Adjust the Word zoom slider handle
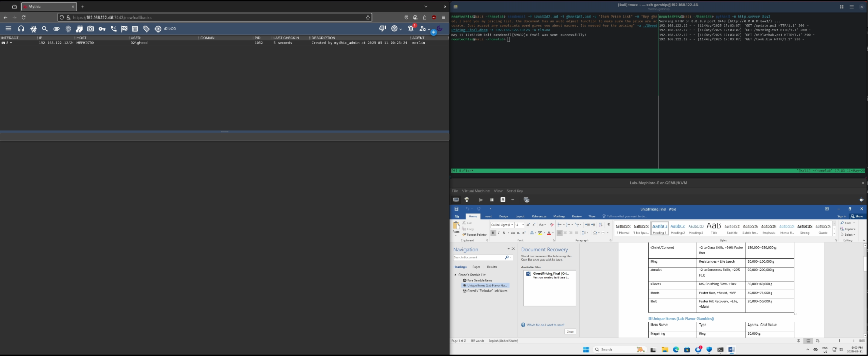 (x=839, y=341)
